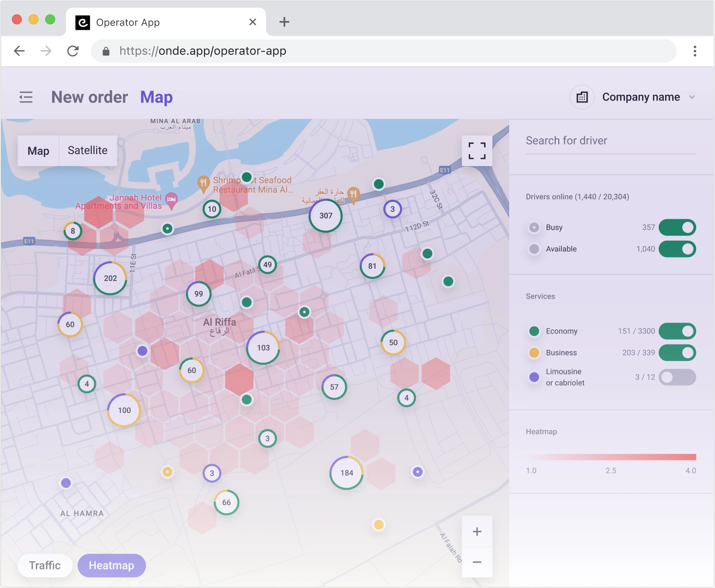Disable the Busy drivers toggle
This screenshot has width=715, height=588.
677,227
